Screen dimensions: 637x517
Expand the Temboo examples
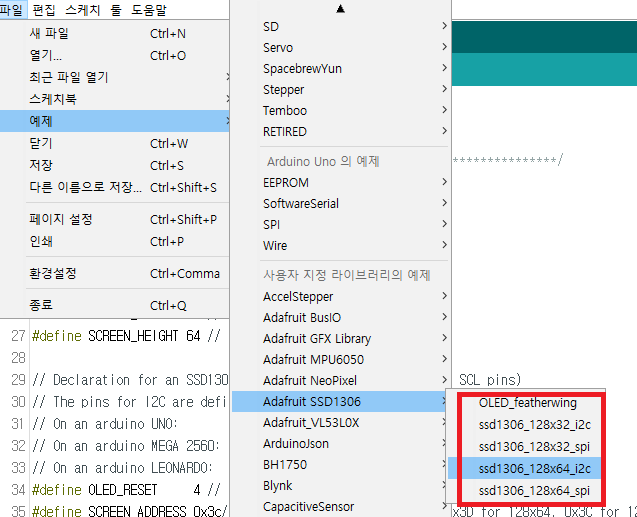pos(340,110)
